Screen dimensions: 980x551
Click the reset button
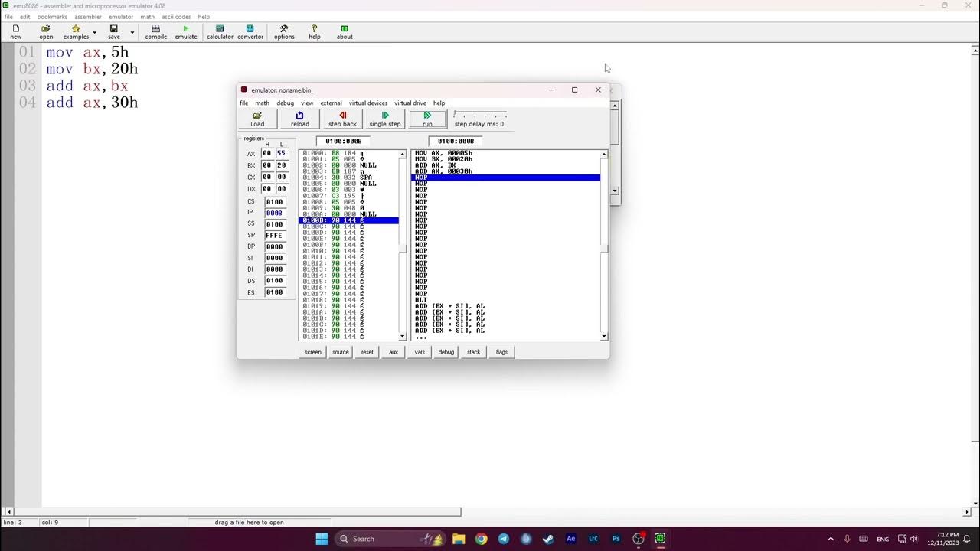[367, 352]
